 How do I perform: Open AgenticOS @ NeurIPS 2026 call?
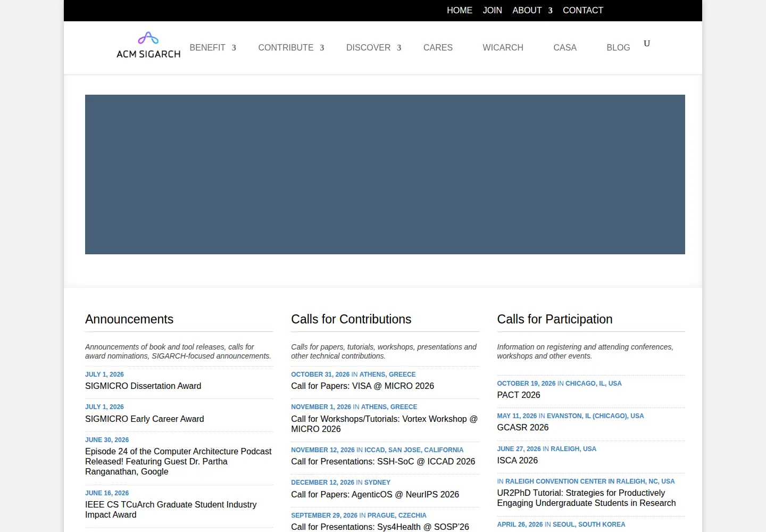click(375, 494)
